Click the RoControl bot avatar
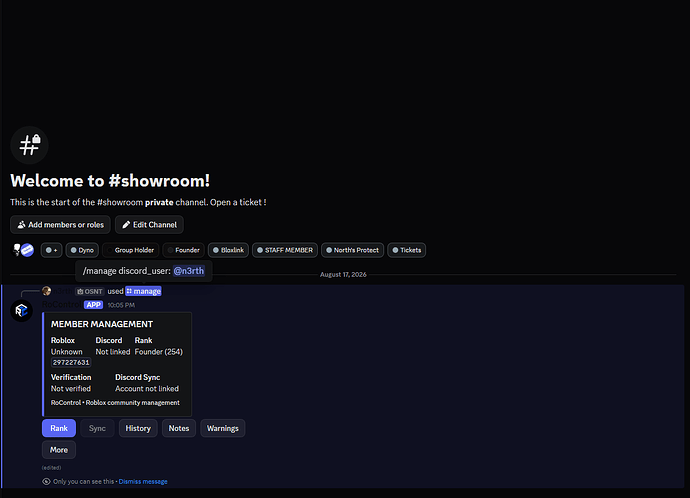 tap(22, 311)
